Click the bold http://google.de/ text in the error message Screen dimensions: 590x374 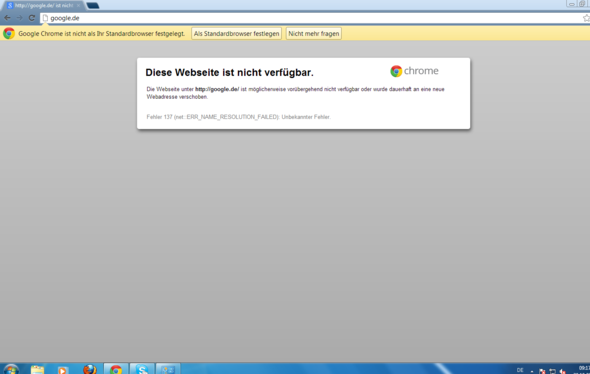tap(217, 89)
